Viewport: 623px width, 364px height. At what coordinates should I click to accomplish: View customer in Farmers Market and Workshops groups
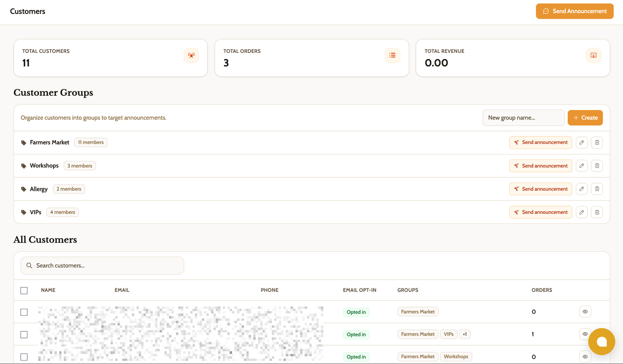pyautogui.click(x=585, y=357)
